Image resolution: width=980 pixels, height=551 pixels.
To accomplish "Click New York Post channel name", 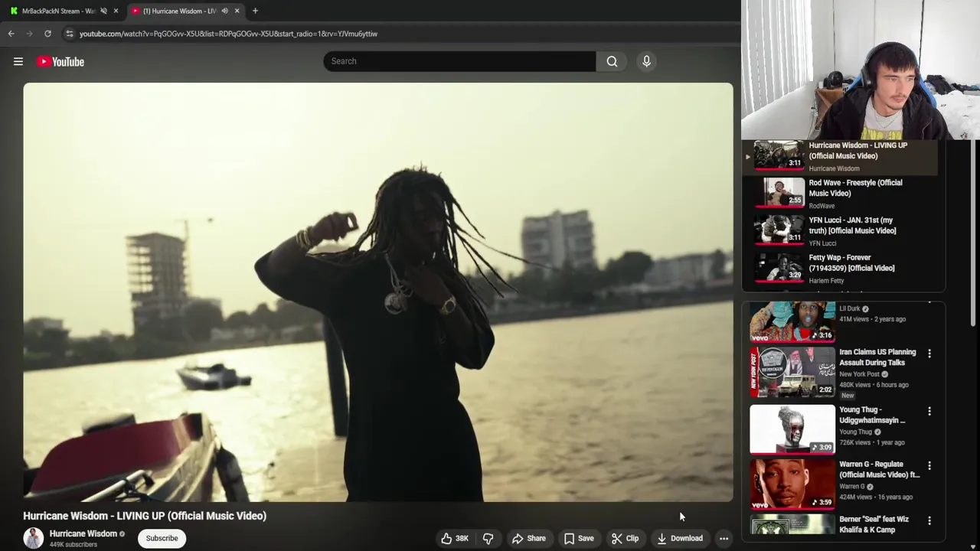I will click(x=859, y=374).
